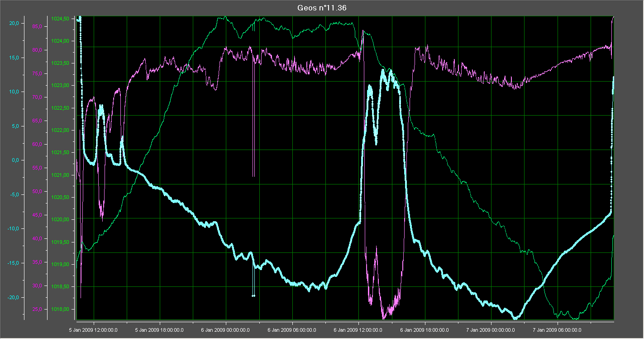Screen dimensions: 644x339
Task: Pick the "6 Jan 2009 18:00:00.0" time label
Action: 425,330
